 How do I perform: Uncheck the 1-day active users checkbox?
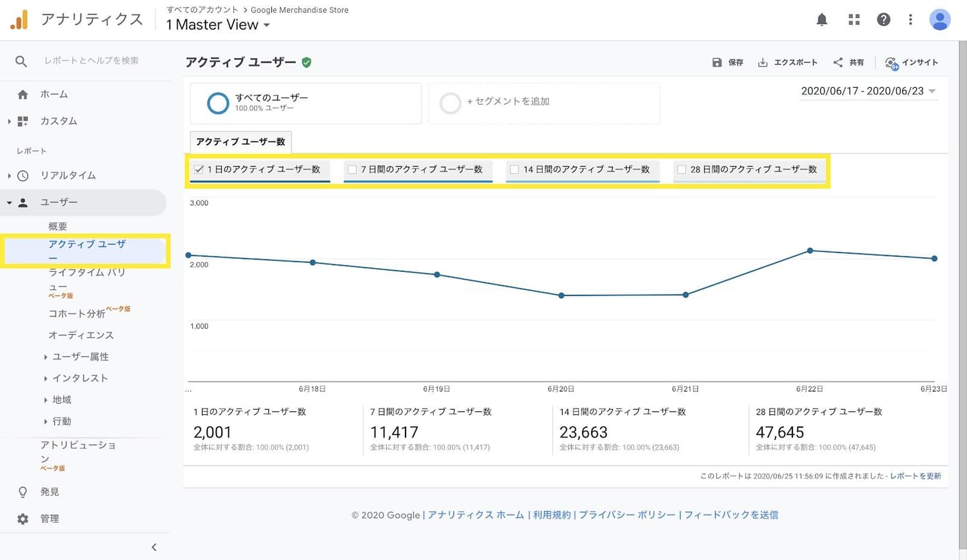199,169
